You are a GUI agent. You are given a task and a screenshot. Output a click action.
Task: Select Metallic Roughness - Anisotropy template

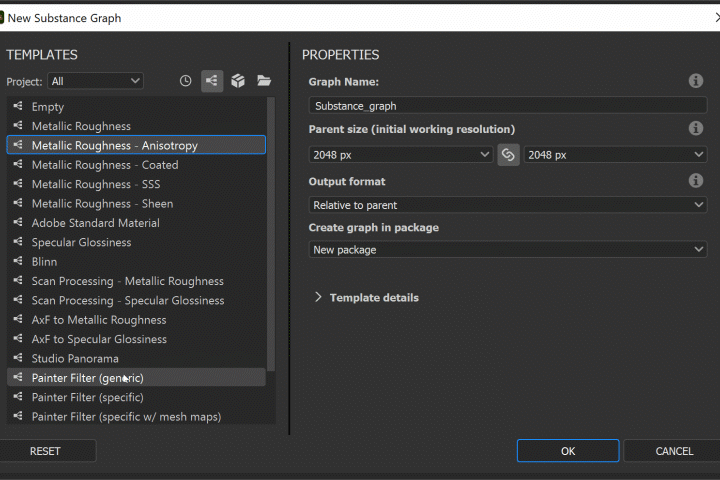tap(136, 145)
